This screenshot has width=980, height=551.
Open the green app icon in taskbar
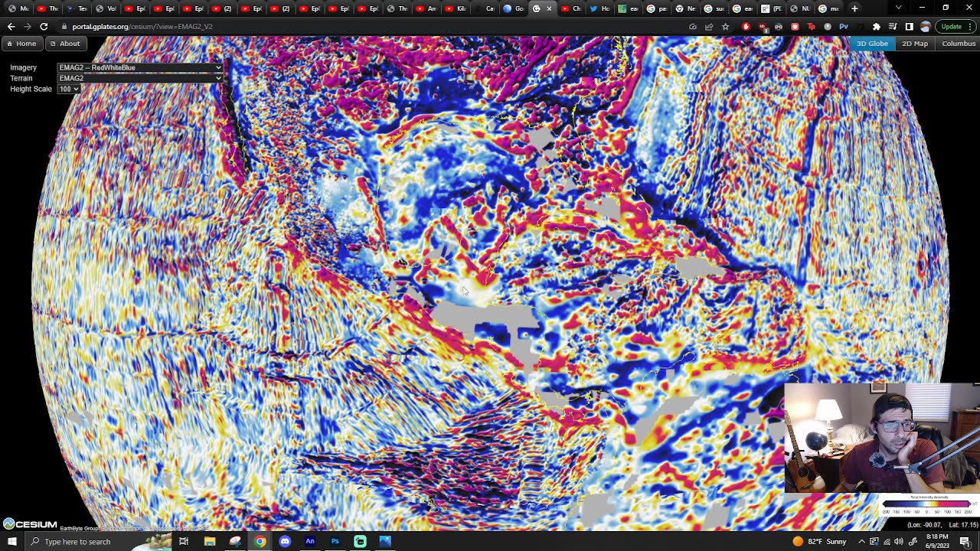pyautogui.click(x=360, y=542)
